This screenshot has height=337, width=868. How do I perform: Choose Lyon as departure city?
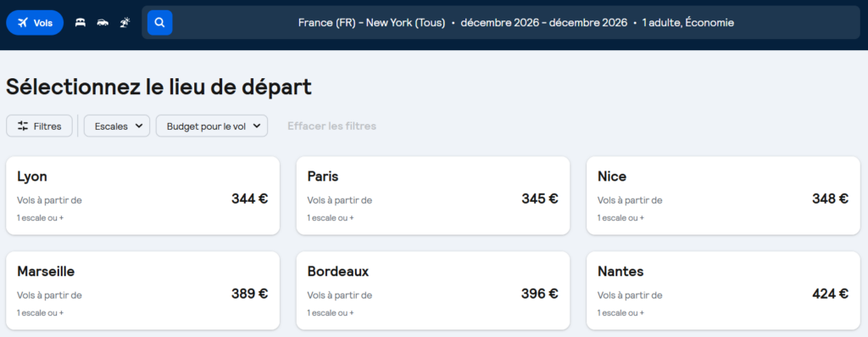point(142,195)
